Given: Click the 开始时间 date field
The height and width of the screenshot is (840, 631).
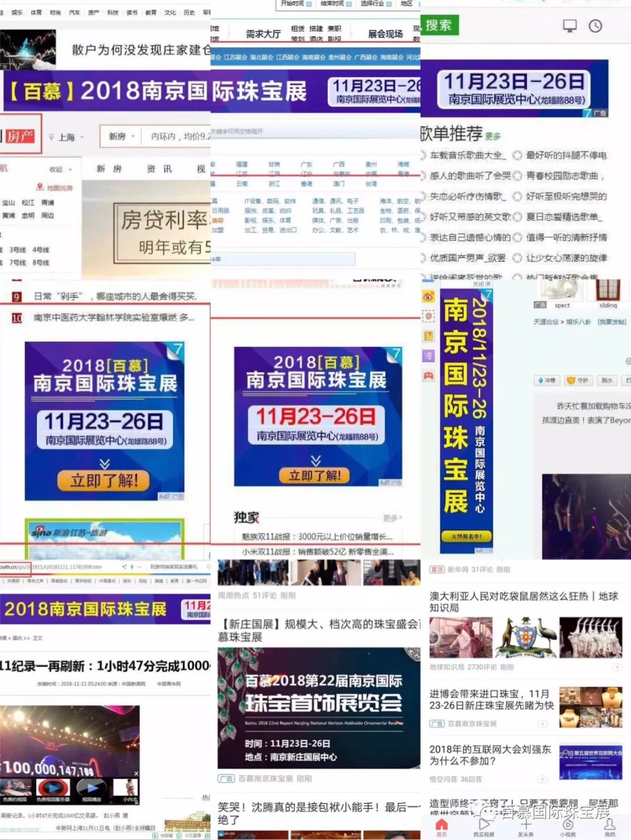Looking at the screenshot, I should pos(296,4).
